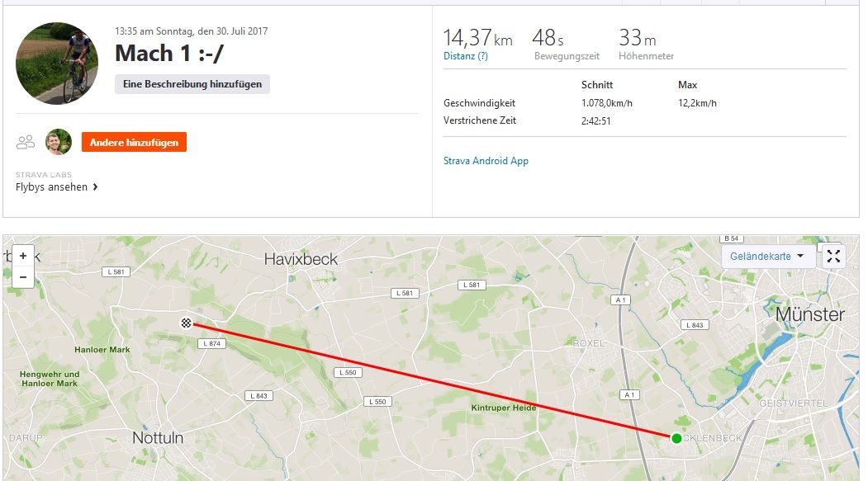Zoom in on the map

click(23, 256)
